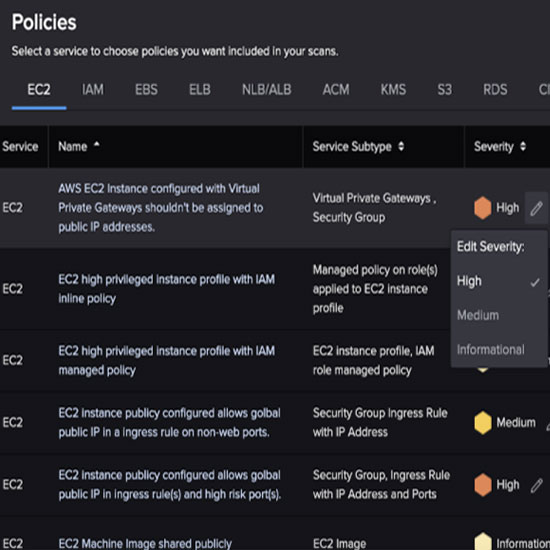Click 'EC2 Image' subtype cell

click(x=339, y=544)
